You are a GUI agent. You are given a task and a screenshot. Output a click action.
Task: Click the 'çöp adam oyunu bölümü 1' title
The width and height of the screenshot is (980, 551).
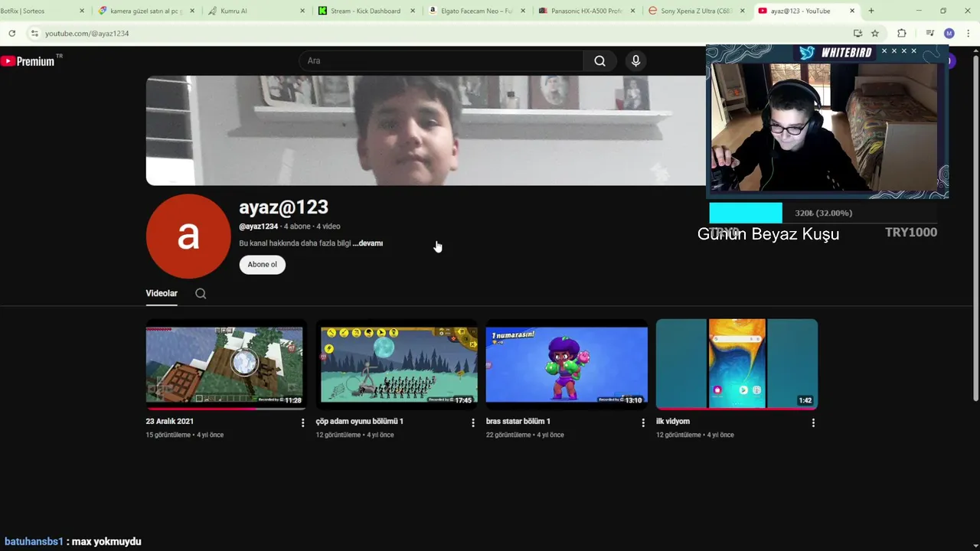[x=360, y=422]
